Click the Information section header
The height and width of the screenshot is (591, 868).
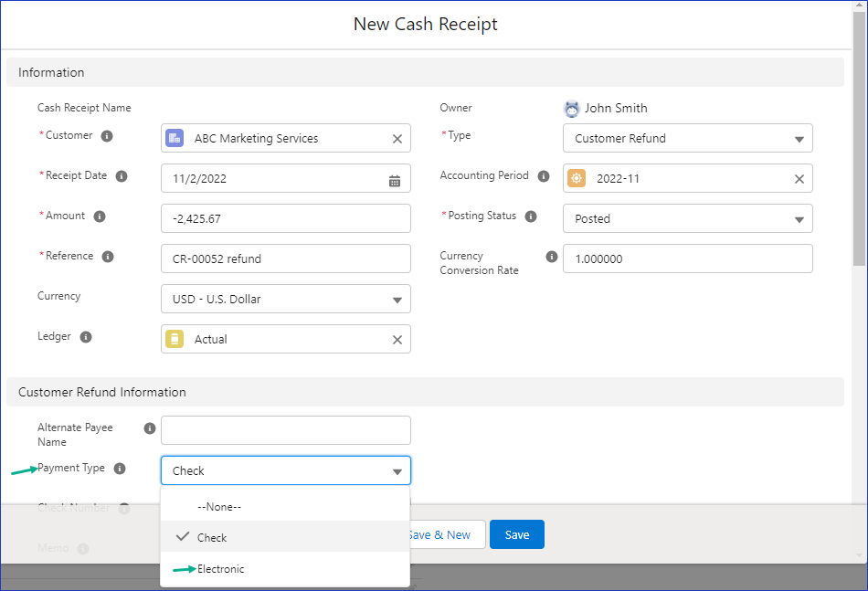point(425,72)
